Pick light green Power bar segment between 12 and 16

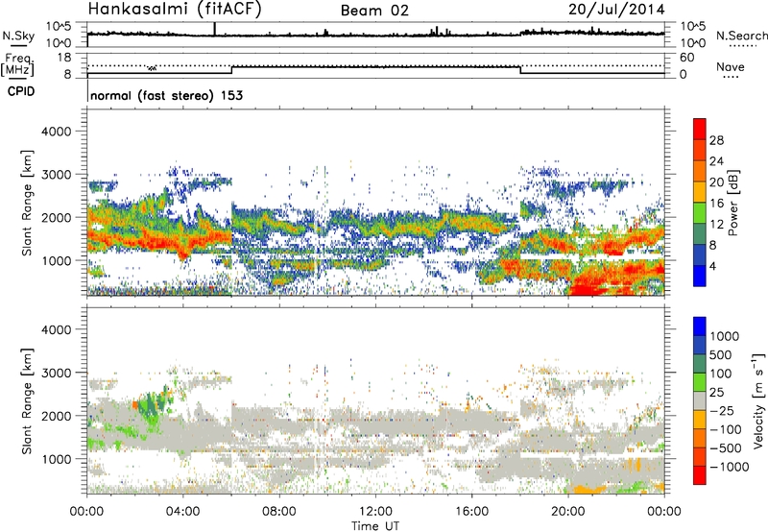(700, 213)
